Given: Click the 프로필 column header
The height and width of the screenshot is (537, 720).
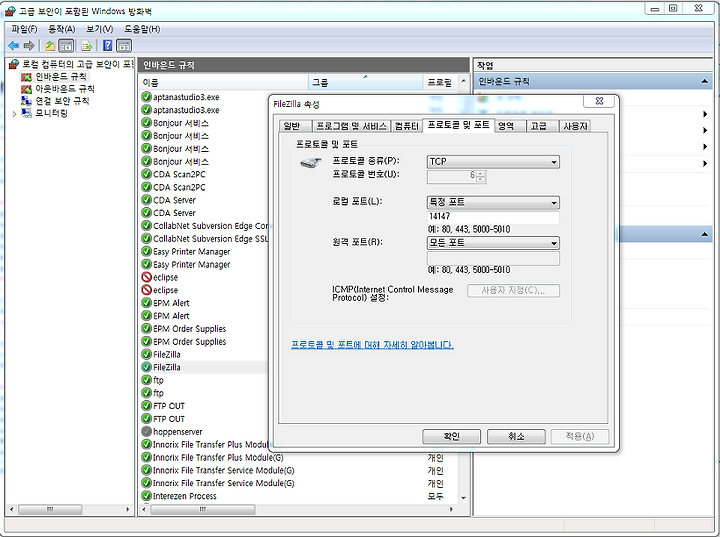Looking at the screenshot, I should tap(440, 83).
